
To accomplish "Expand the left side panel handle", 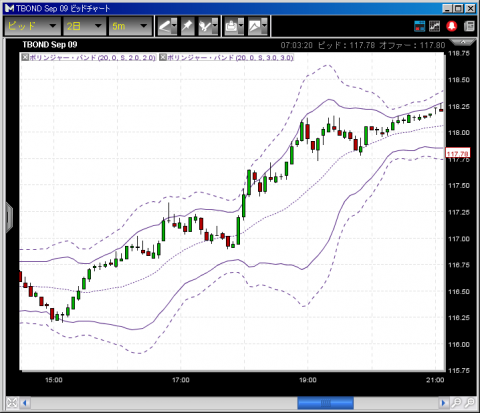I will [x=9, y=217].
